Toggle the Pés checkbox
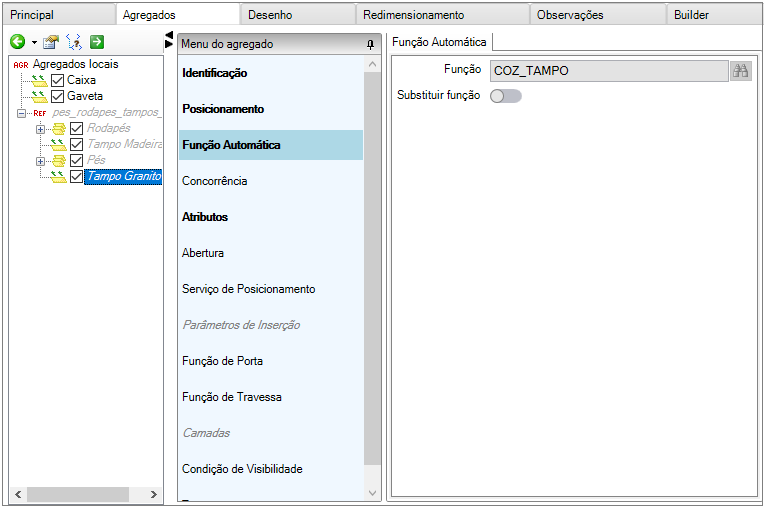This screenshot has width=765, height=508. (x=77, y=160)
